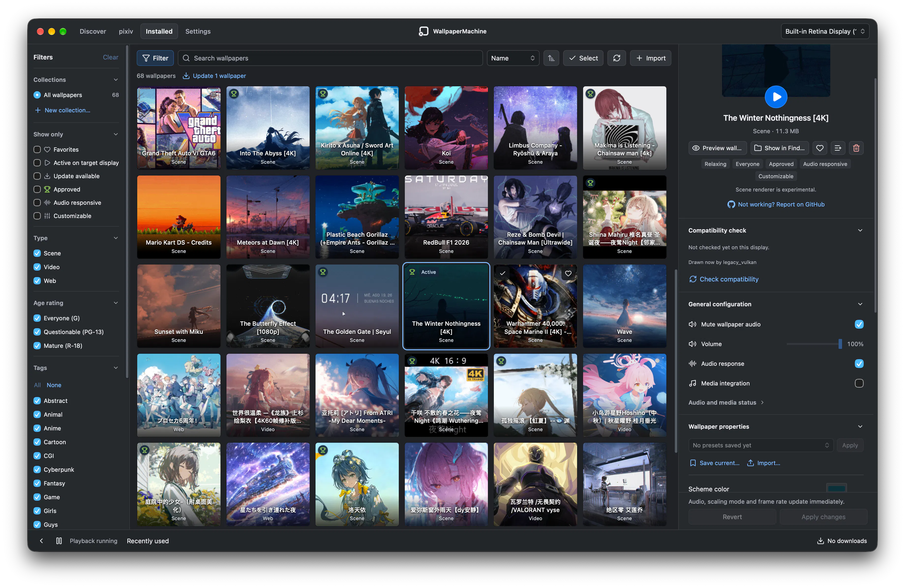Collapse the Compatibility check section
The height and width of the screenshot is (588, 905).
(x=860, y=230)
